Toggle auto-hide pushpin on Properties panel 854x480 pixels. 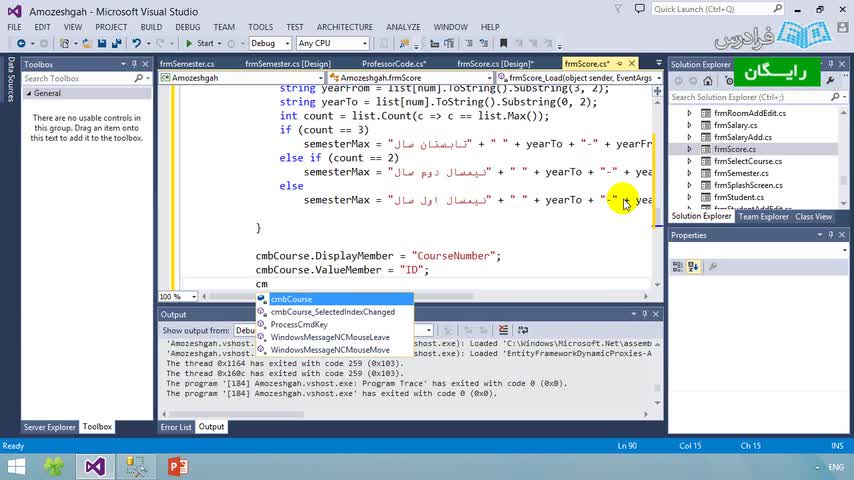point(831,235)
